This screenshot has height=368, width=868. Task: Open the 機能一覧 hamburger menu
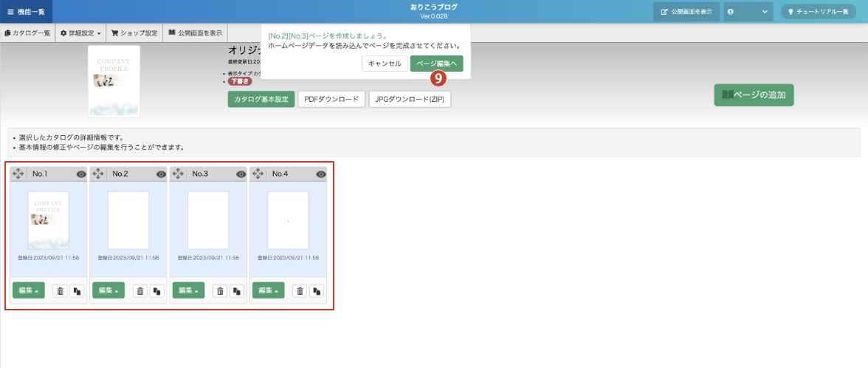26,12
